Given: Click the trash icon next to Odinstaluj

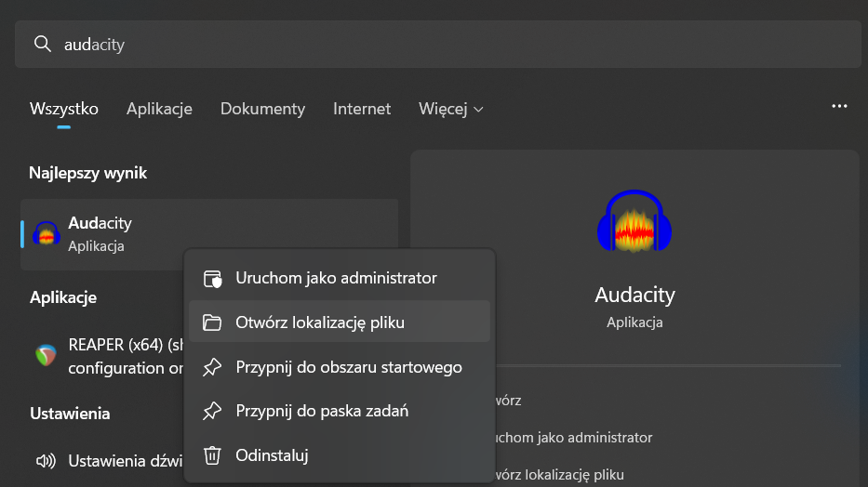Looking at the screenshot, I should [212, 455].
